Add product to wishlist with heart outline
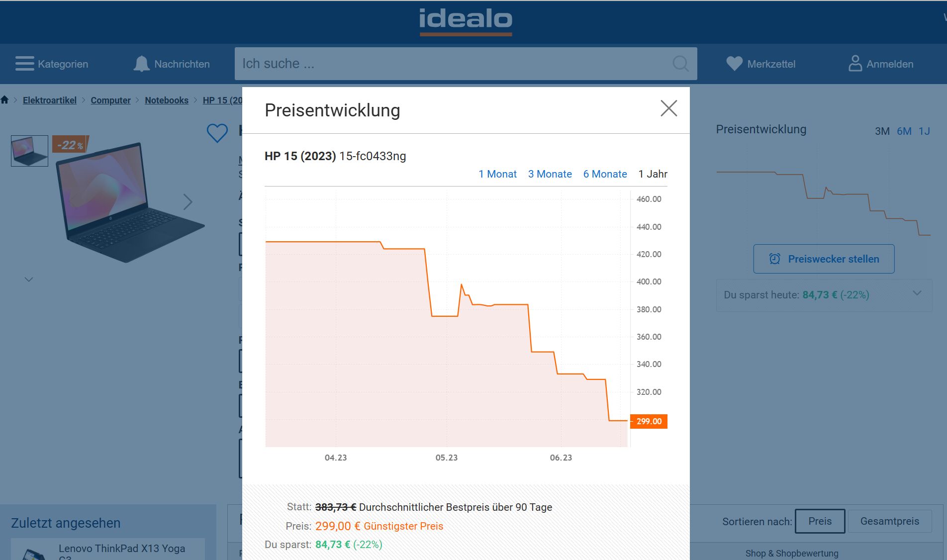 [217, 133]
